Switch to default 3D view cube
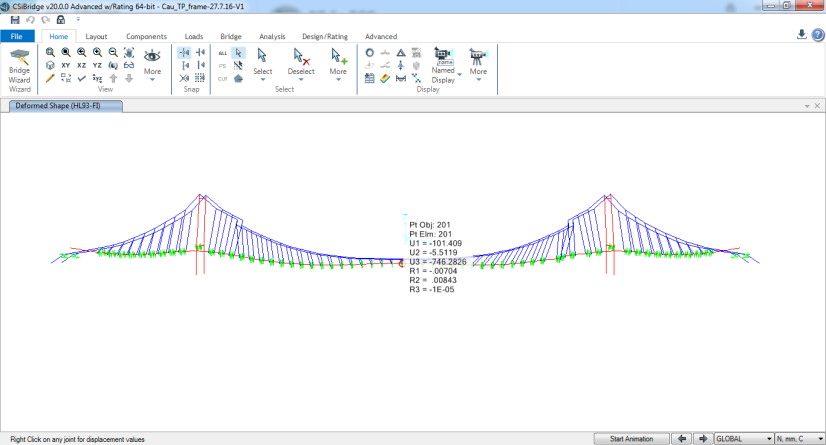This screenshot has height=445, width=826. pyautogui.click(x=50, y=65)
